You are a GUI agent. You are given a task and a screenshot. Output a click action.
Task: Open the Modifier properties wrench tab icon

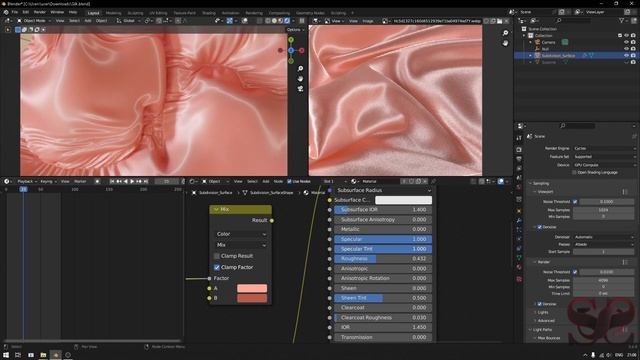pos(519,220)
